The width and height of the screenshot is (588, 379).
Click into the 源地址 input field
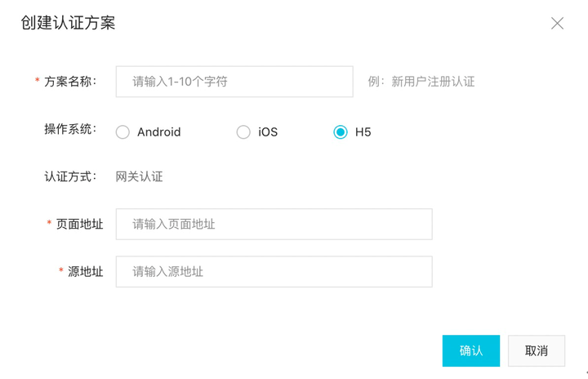point(274,272)
